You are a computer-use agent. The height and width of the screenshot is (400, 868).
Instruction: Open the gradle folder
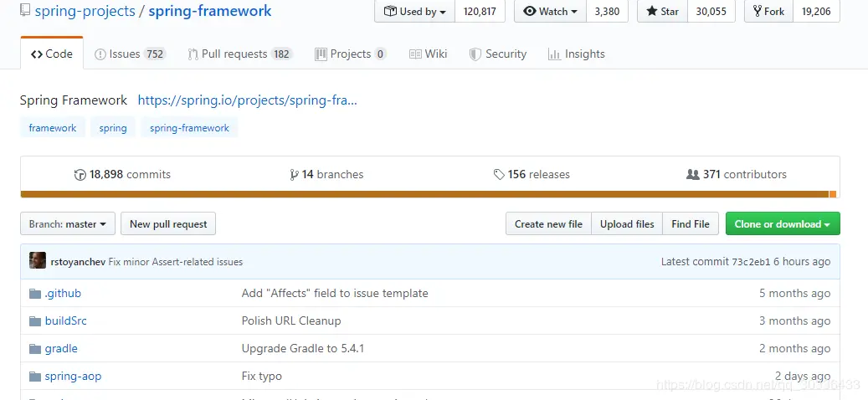coord(61,349)
